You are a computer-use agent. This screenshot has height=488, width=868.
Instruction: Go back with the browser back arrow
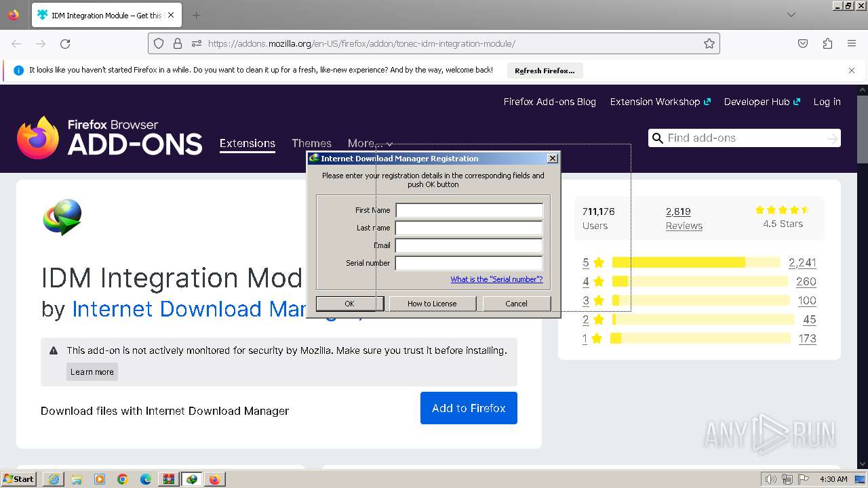(x=16, y=43)
